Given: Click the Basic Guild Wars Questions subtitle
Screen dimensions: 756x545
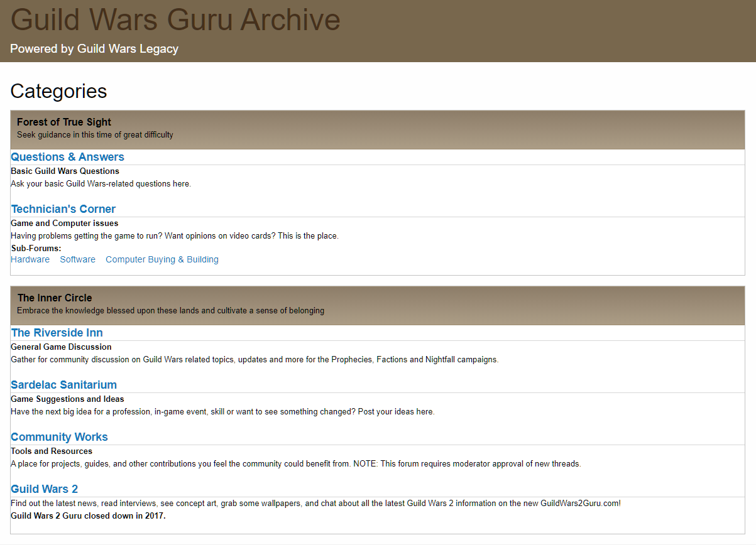Looking at the screenshot, I should click(x=65, y=171).
